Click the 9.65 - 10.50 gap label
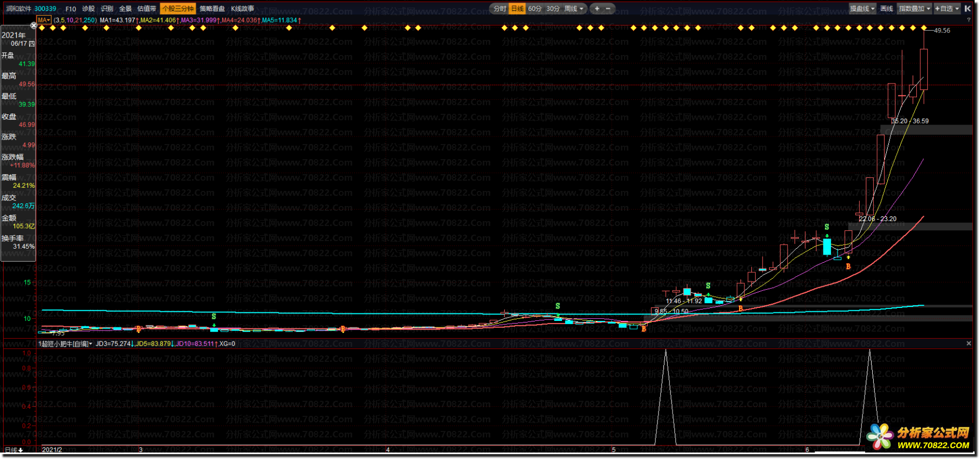The width and height of the screenshot is (980, 459). coord(671,311)
